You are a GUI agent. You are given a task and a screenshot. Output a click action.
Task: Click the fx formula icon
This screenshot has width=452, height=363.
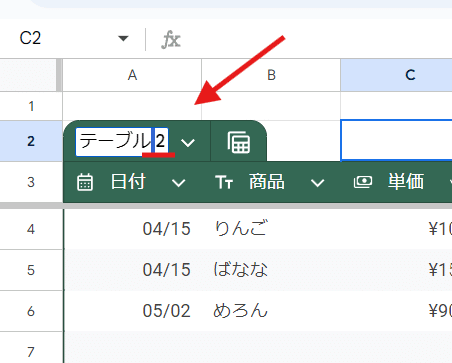pos(171,39)
